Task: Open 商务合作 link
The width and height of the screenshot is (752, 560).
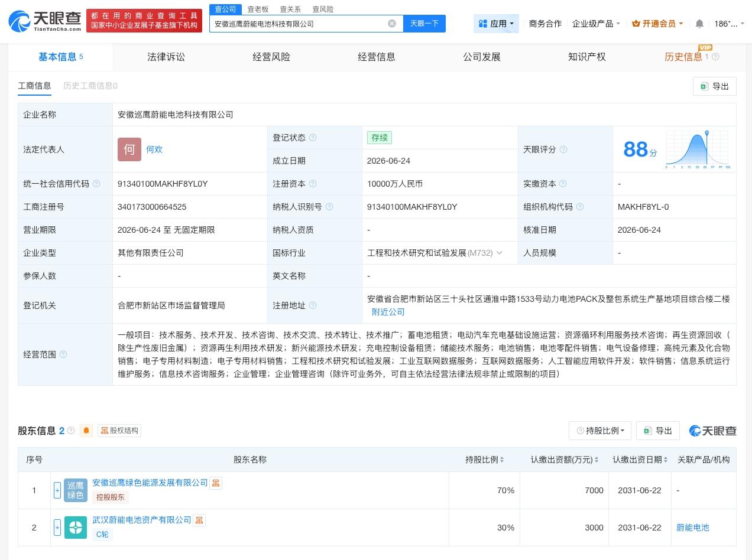Action: click(x=545, y=24)
